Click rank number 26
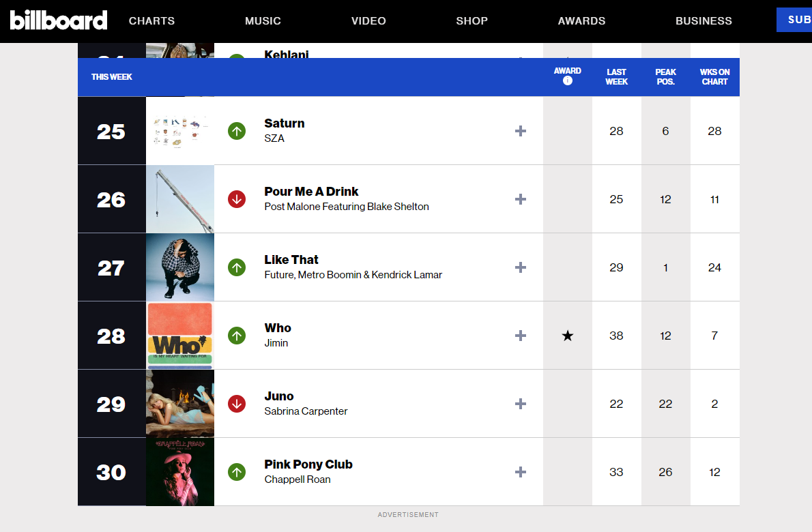 (x=111, y=200)
